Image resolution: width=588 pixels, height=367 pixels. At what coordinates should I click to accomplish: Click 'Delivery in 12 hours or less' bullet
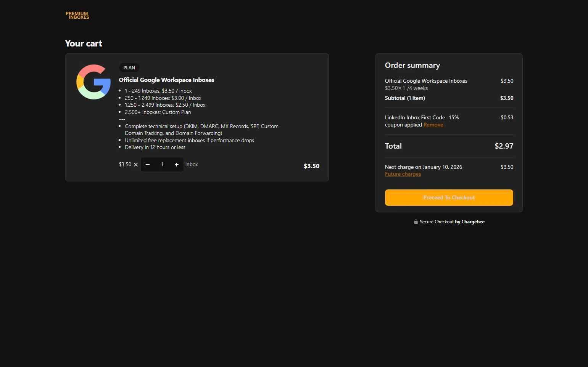pos(155,147)
